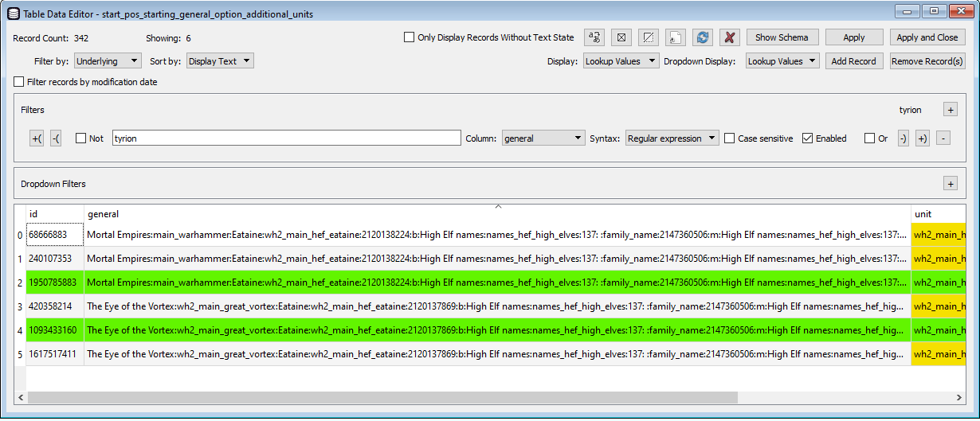Click the Apply button
Image resolution: width=980 pixels, height=421 pixels.
tap(854, 37)
